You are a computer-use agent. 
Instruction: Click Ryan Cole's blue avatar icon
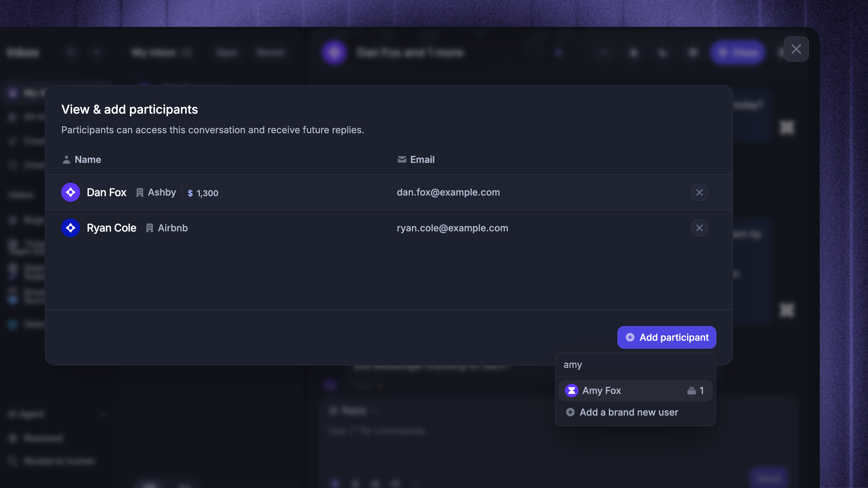[x=70, y=228]
